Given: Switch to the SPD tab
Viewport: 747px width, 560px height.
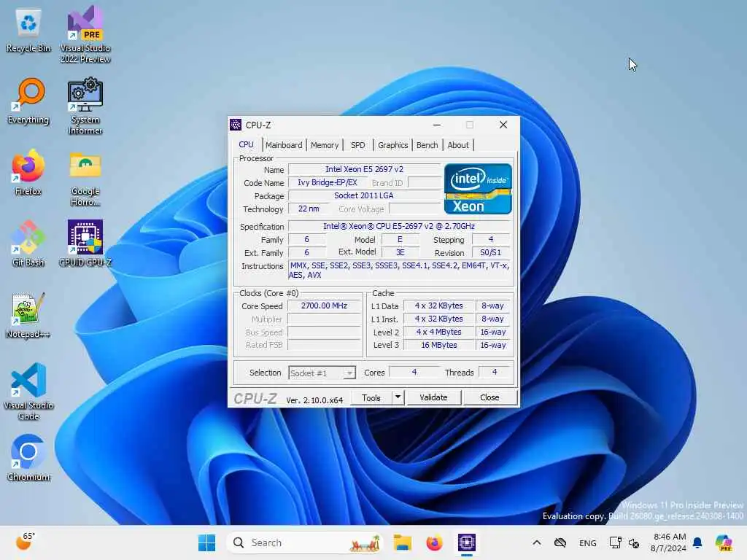Looking at the screenshot, I should click(x=357, y=145).
